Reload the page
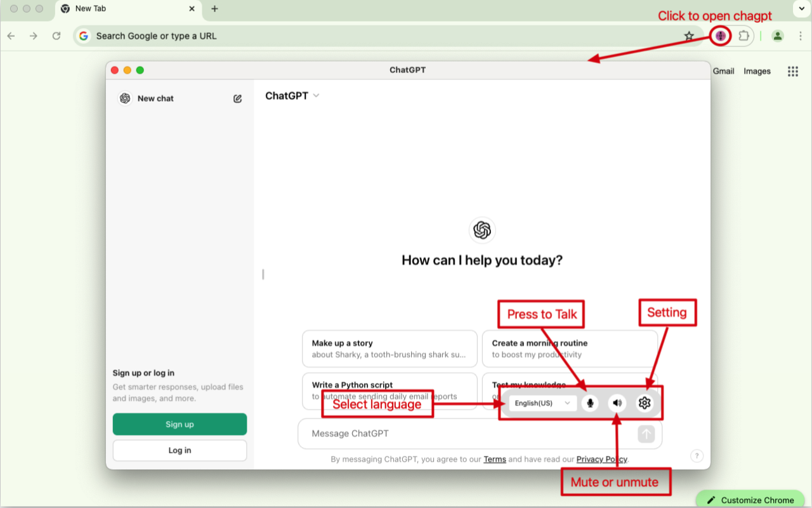 pos(56,36)
